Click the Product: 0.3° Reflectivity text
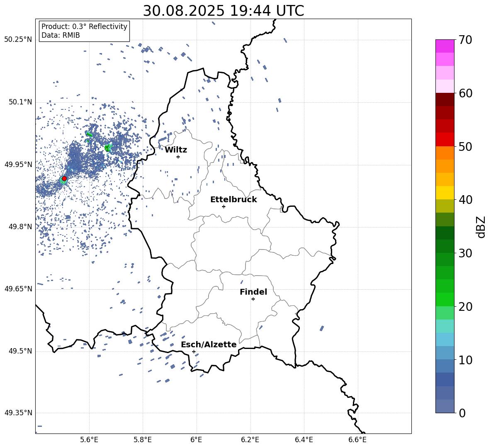The width and height of the screenshot is (491, 448). point(84,27)
